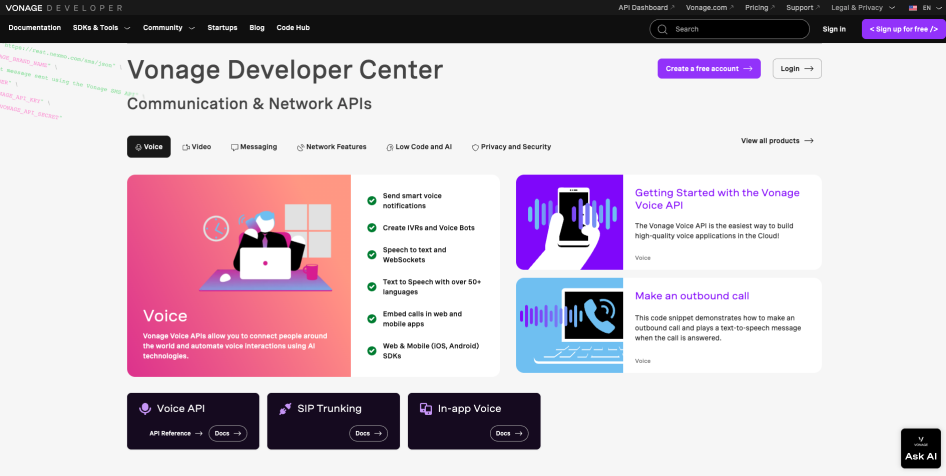Click the arrow beside API Reference
Screen dimensions: 946x476
pyautogui.click(x=198, y=433)
